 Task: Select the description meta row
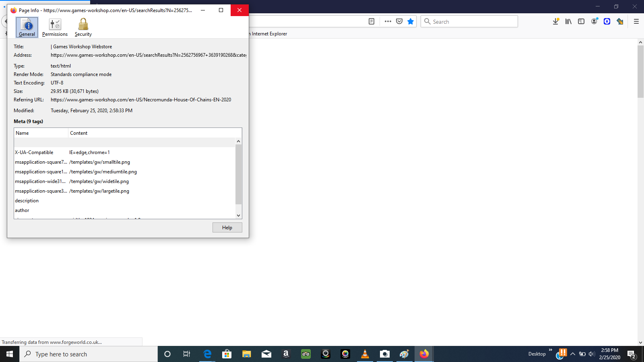point(125,201)
